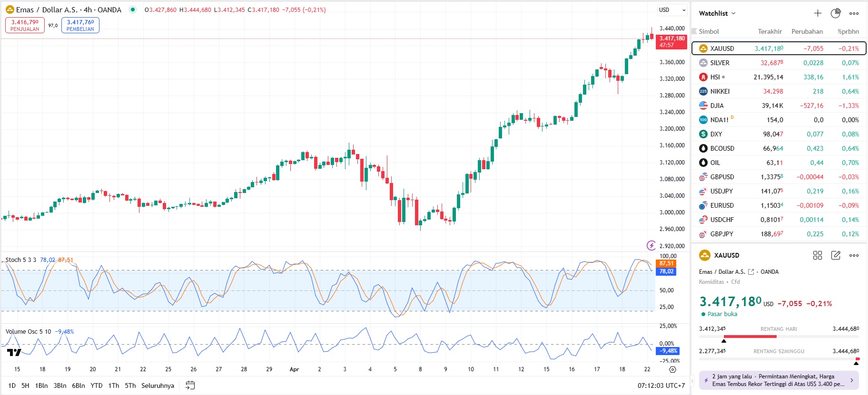This screenshot has height=395, width=868.
Task: Select the 1D time range
Action: tap(12, 385)
